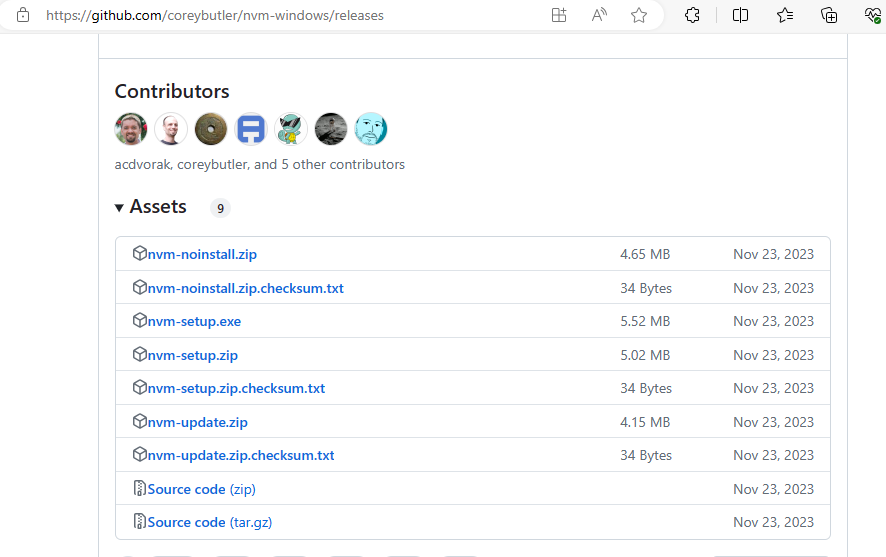Open nvm-update.zip.checksum.txt link
This screenshot has height=557, width=886.
pyautogui.click(x=241, y=455)
